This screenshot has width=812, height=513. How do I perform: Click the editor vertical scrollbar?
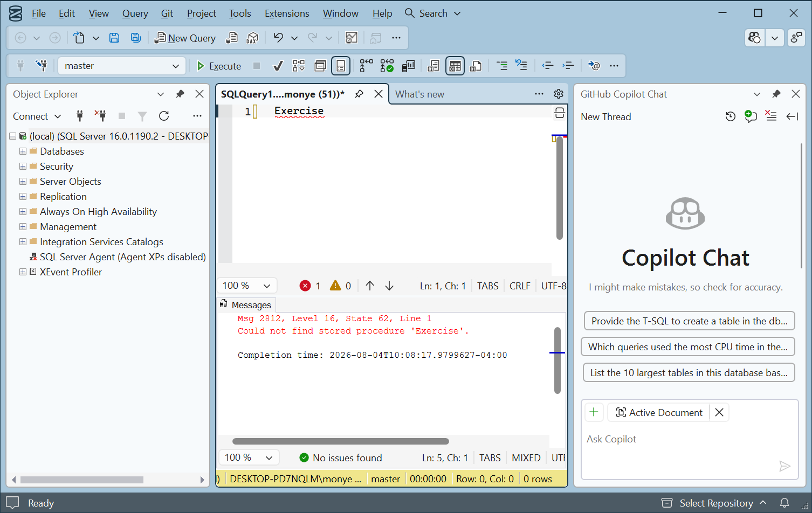(560, 188)
